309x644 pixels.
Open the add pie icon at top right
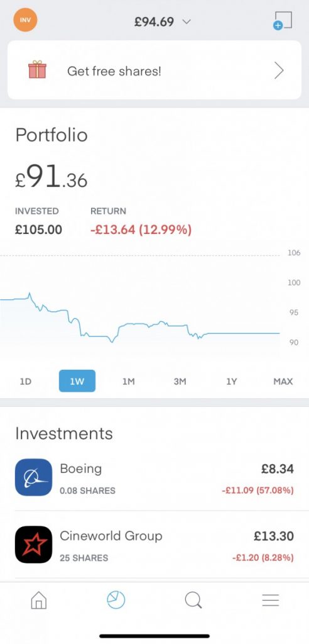pos(283,21)
